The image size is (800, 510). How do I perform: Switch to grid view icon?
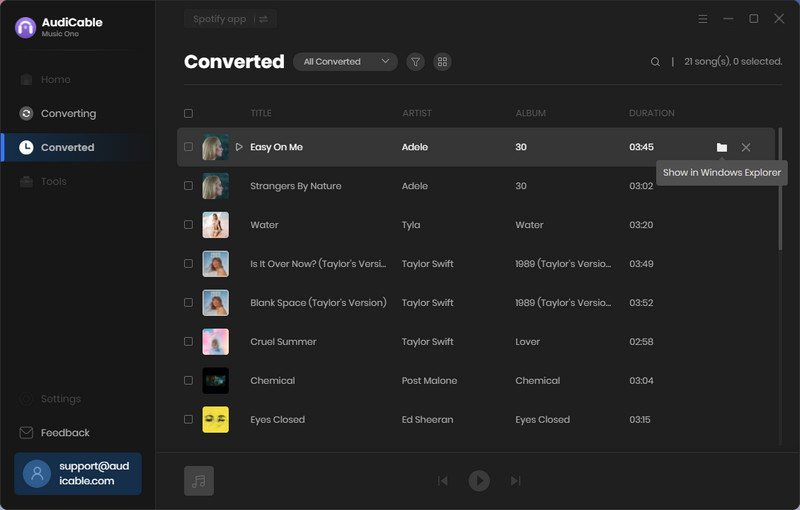click(x=442, y=62)
